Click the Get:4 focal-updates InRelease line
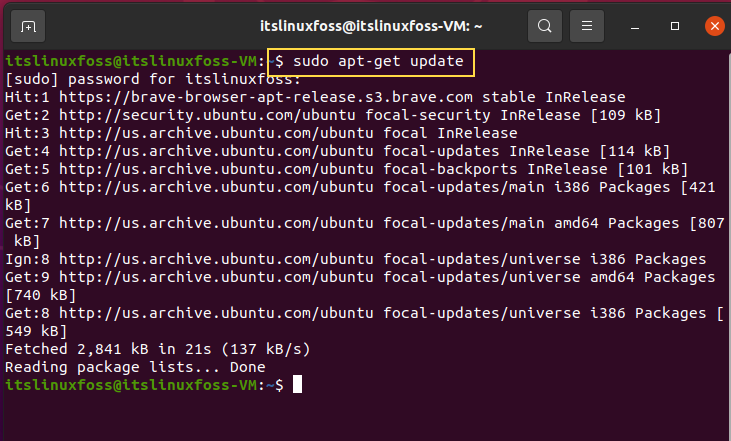731x441 pixels. click(337, 152)
